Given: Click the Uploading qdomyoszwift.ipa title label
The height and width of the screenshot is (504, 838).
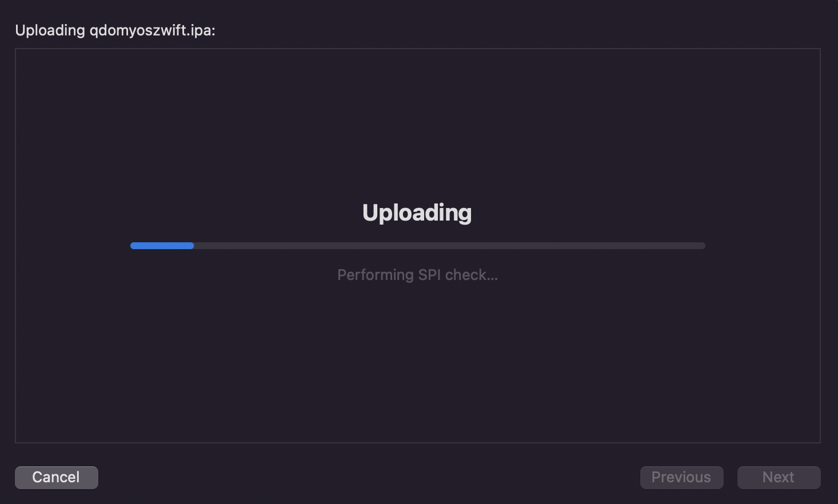Looking at the screenshot, I should click(115, 30).
